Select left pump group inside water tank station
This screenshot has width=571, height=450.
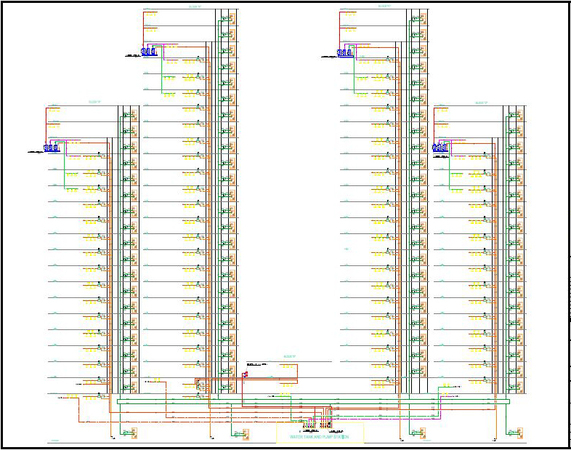point(308,424)
